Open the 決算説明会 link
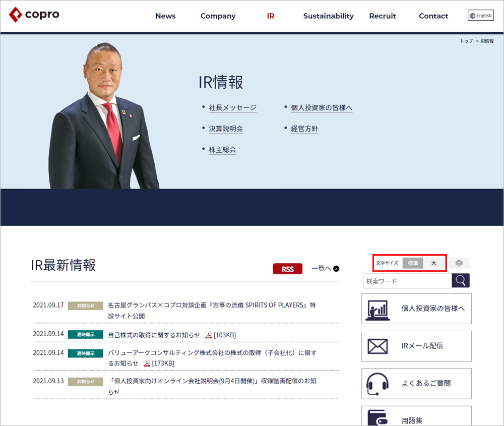Image resolution: width=504 pixels, height=426 pixels. pos(226,129)
